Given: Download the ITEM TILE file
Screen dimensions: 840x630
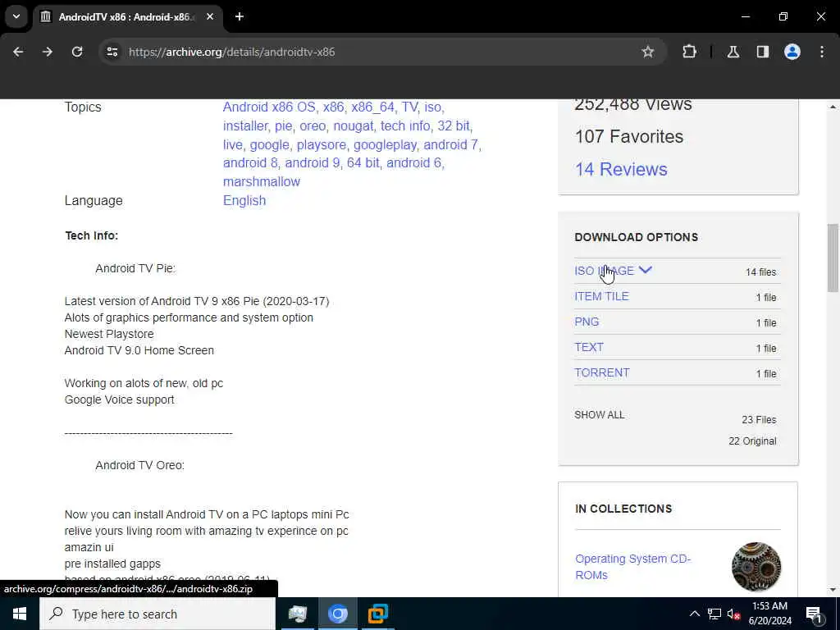Looking at the screenshot, I should (601, 296).
